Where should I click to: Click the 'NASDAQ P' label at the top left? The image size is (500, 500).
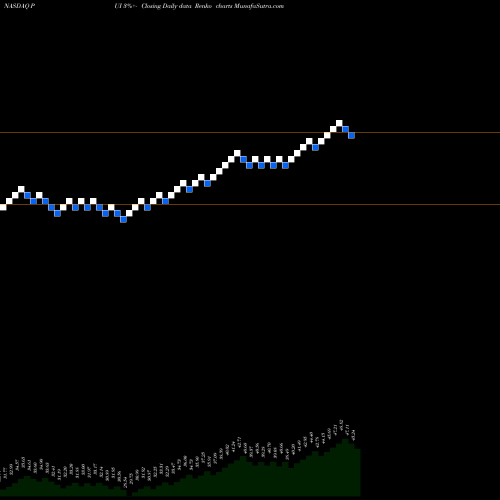20,6
